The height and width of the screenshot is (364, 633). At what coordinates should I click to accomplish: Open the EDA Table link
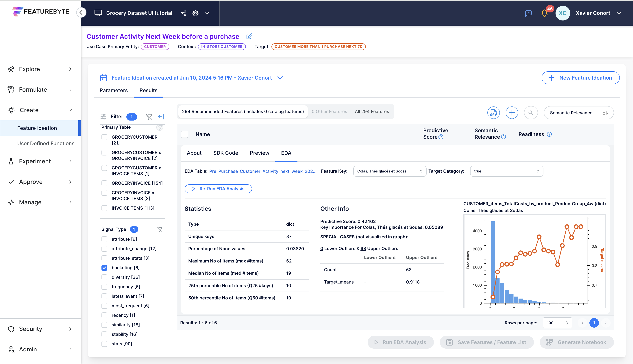[x=263, y=171]
